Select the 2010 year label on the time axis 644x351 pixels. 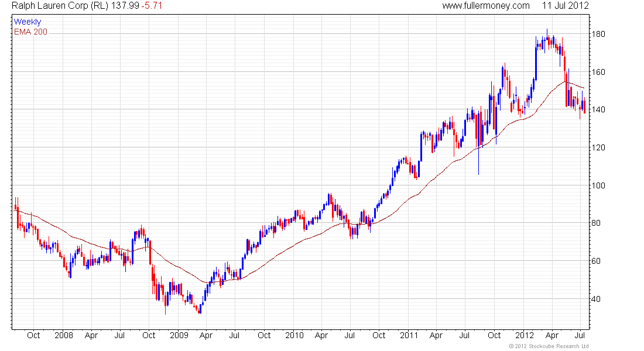(294, 335)
